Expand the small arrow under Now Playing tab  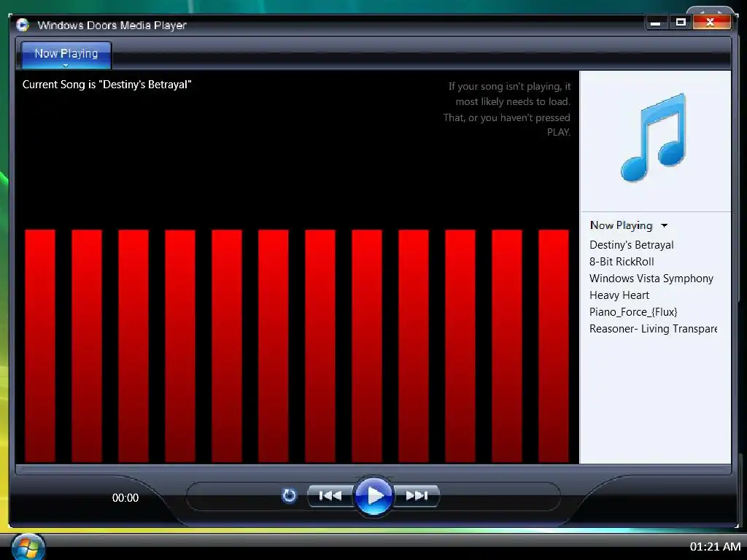(x=66, y=66)
